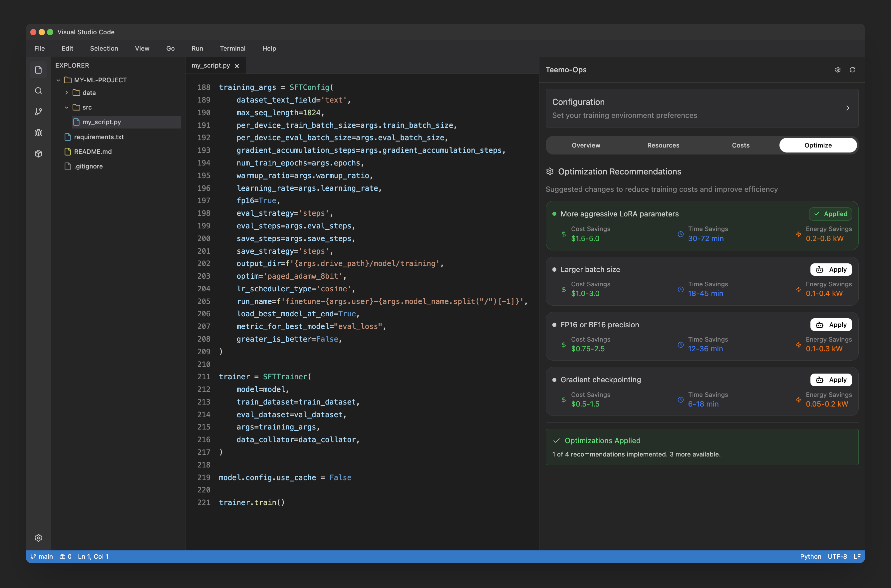Image resolution: width=891 pixels, height=588 pixels.
Task: Click the debug problems count in status bar
Action: pyautogui.click(x=65, y=556)
